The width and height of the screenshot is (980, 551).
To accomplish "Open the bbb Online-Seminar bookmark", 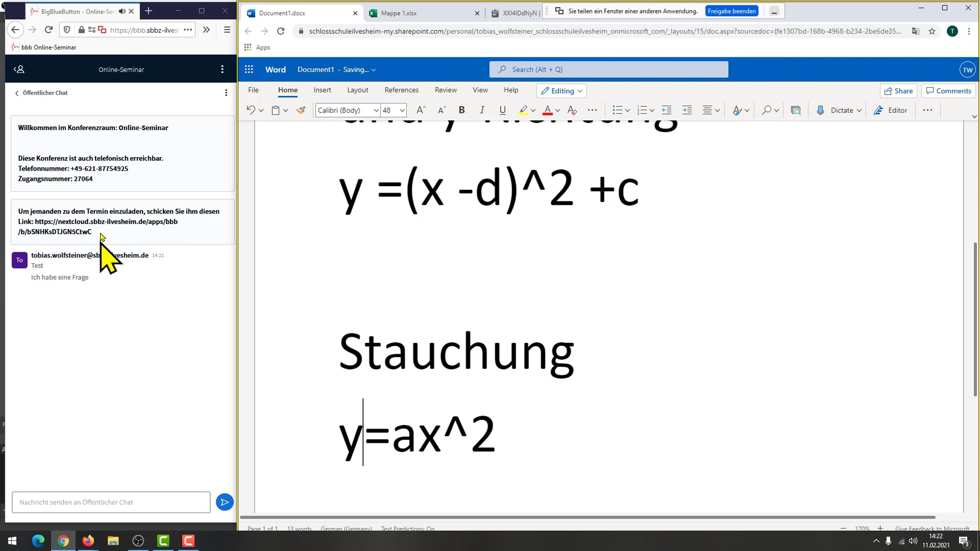I will click(44, 47).
